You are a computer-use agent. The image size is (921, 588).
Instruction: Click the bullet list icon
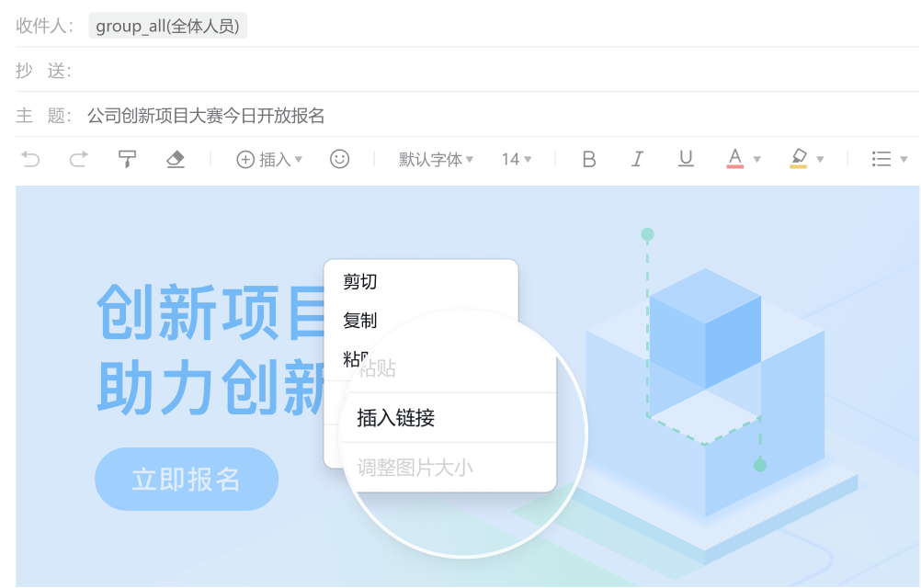pos(882,159)
